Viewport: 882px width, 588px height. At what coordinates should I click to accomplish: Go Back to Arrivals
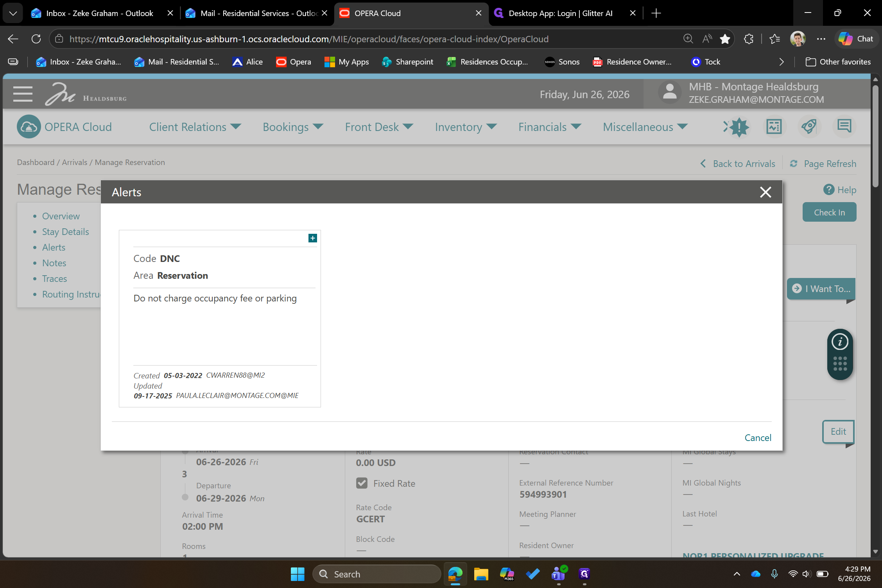pyautogui.click(x=738, y=163)
